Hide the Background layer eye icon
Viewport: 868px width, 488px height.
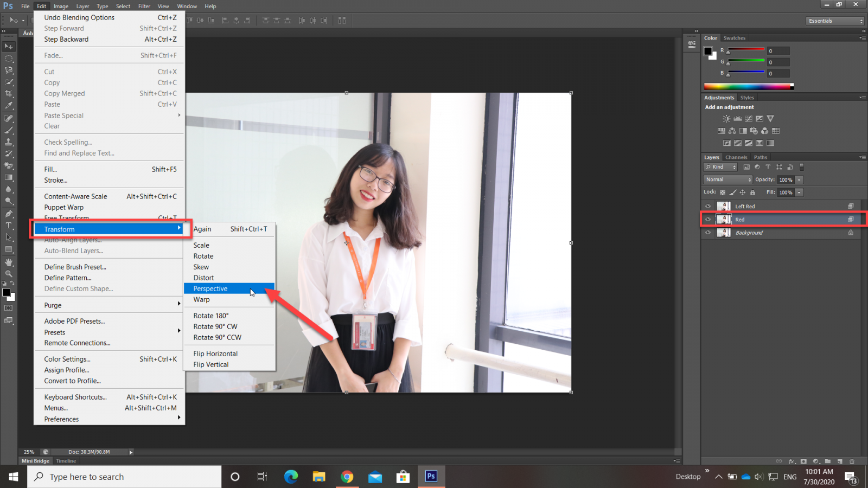(x=708, y=233)
